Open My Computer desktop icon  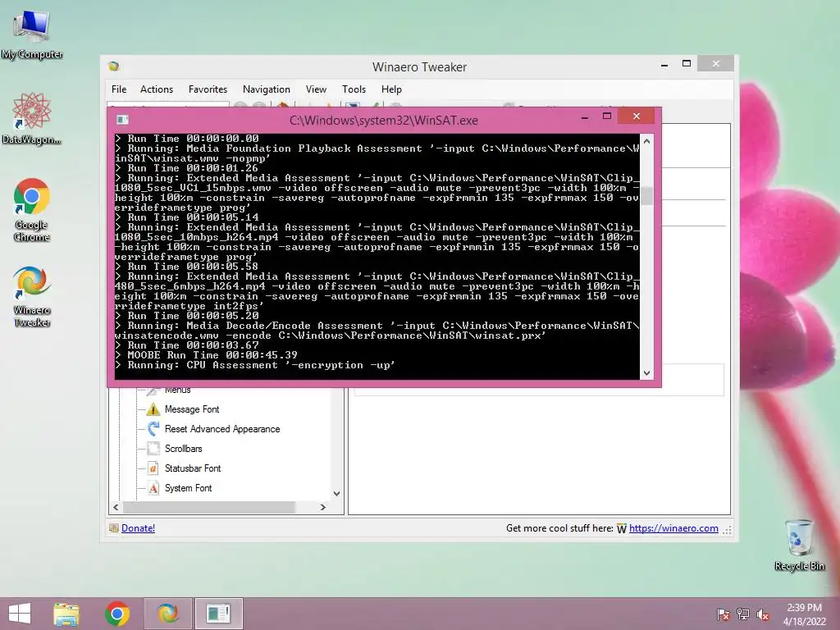coord(32,34)
